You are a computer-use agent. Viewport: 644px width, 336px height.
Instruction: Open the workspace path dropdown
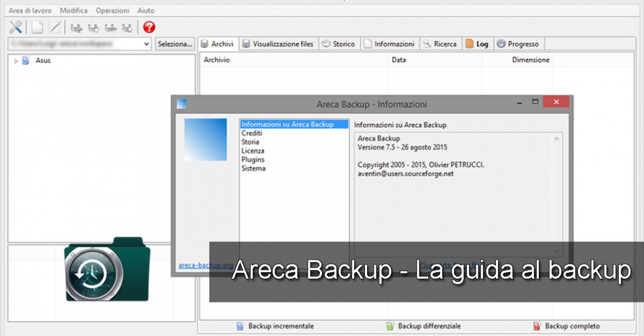coord(146,44)
